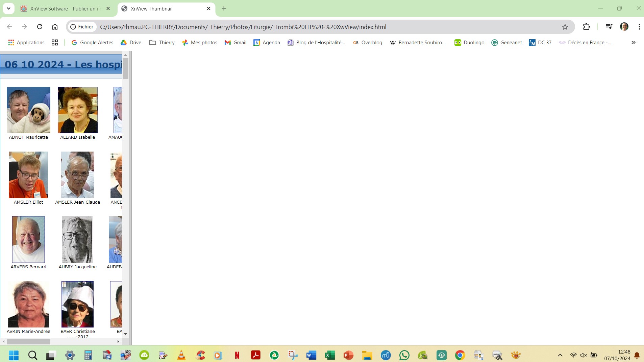Open the AVRIN Marie-Andrée photo thumbnail
This screenshot has height=362, width=644.
tap(28, 304)
